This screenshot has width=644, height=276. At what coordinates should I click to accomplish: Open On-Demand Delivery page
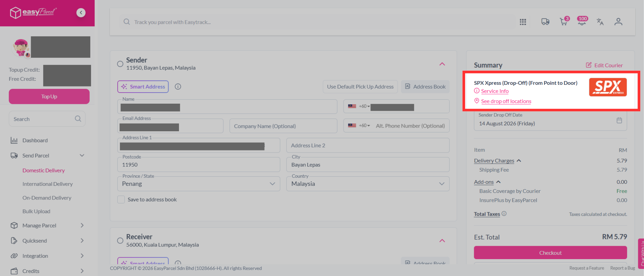pyautogui.click(x=47, y=198)
